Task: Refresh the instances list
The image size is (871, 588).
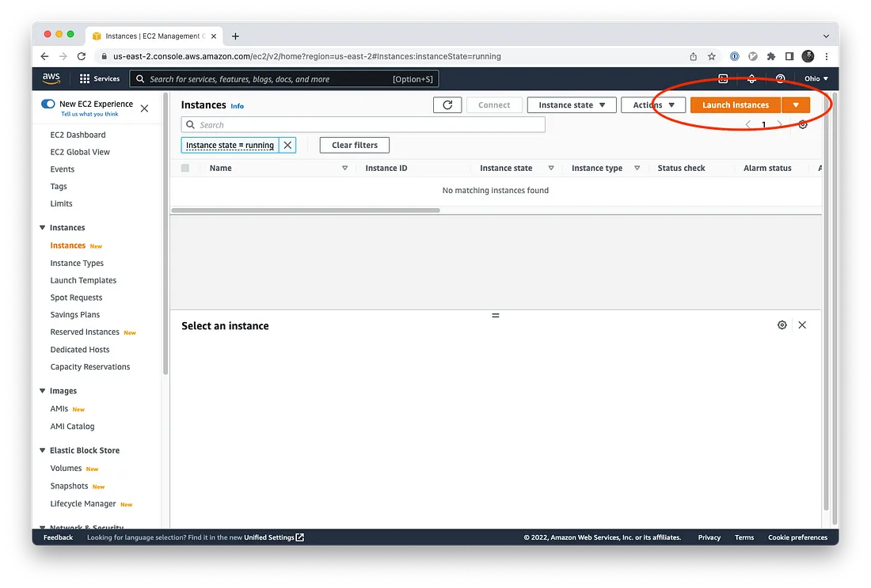Action: 447,105
